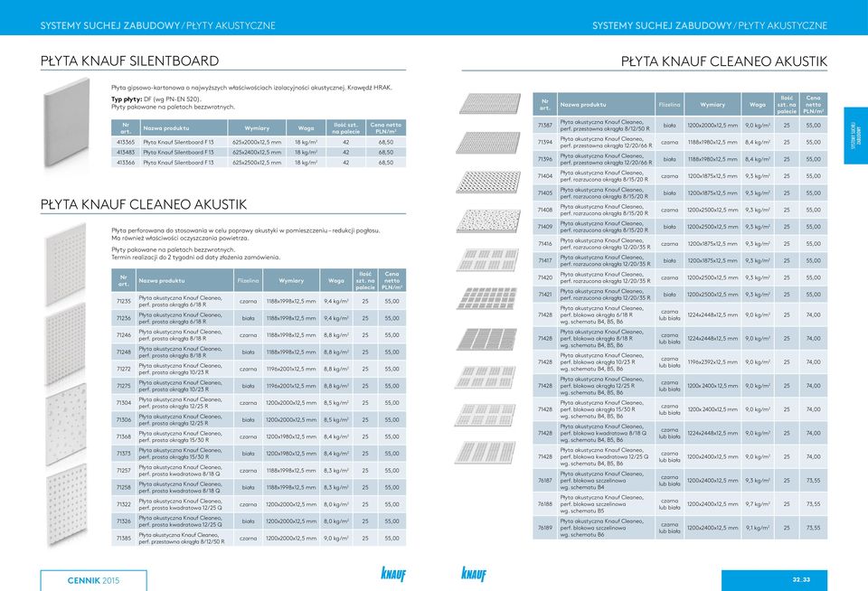Select article number '71408'
The height and width of the screenshot is (591, 868).
[x=544, y=211]
